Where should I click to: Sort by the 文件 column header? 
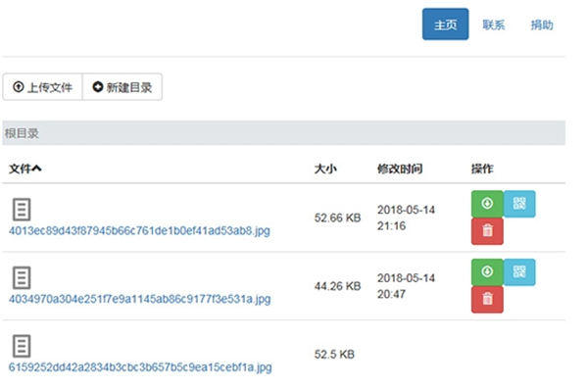click(25, 169)
